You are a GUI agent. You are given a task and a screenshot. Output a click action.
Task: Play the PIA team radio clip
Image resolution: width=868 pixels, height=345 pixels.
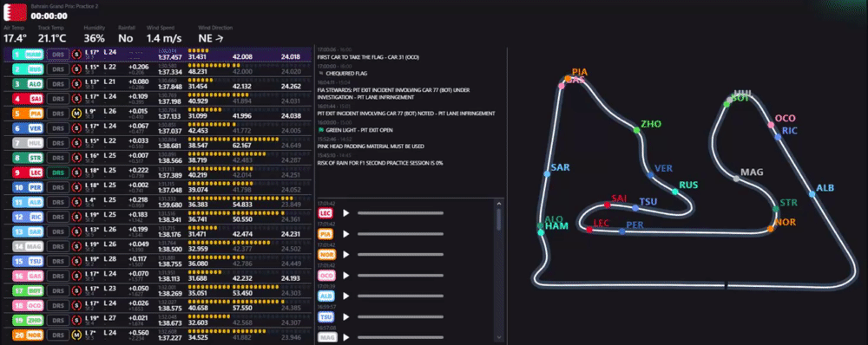click(x=346, y=234)
